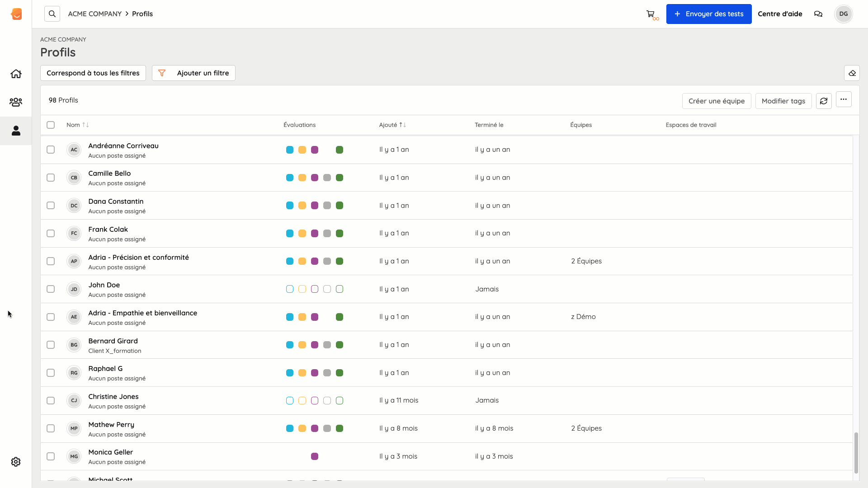Open the Settings gear in sidebar
868x488 pixels.
pos(16,462)
